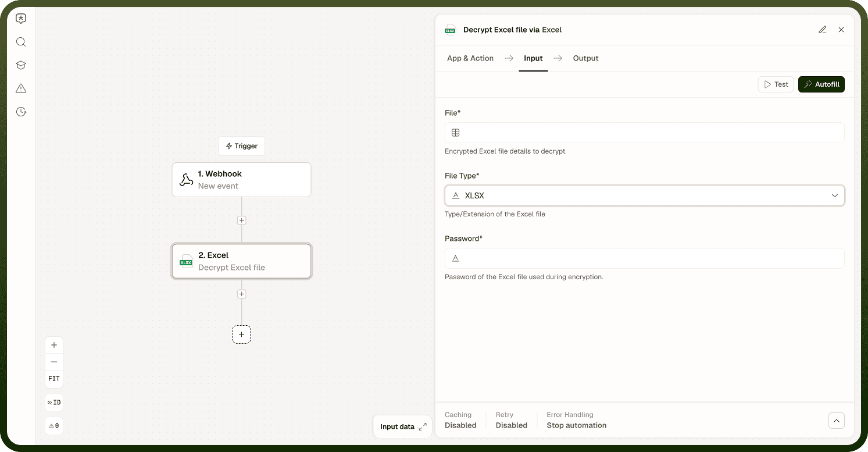Close the Decrypt Excel file panel

pos(841,30)
